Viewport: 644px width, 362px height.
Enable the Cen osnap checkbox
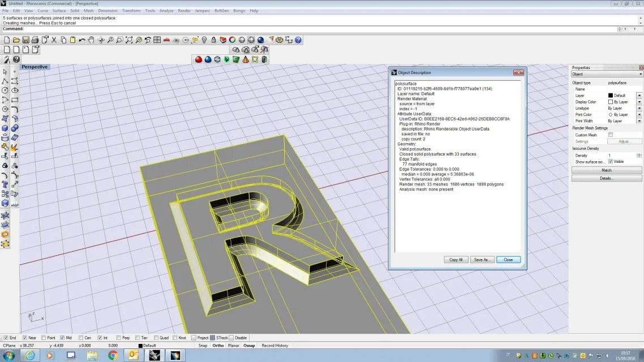point(81,338)
